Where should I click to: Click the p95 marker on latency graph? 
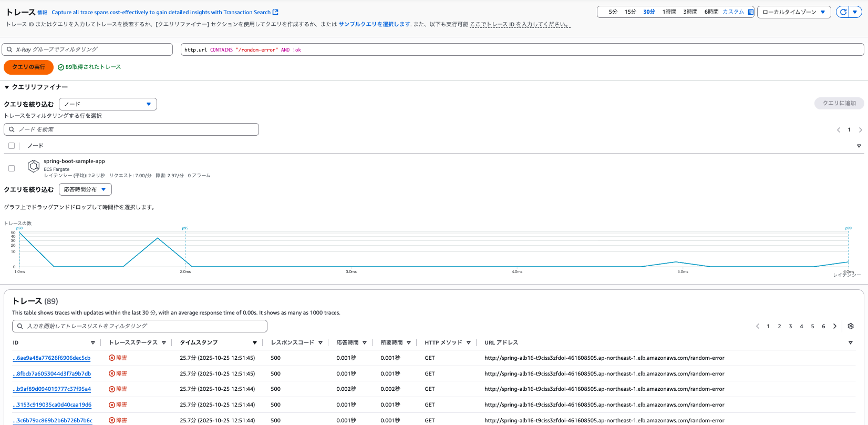[185, 228]
